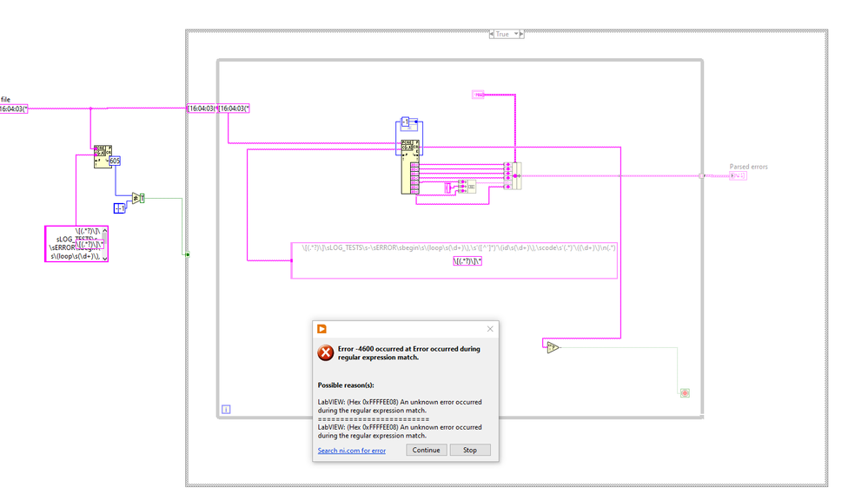Select the Empty String comparison node
This screenshot has height=500, width=868.
point(552,347)
